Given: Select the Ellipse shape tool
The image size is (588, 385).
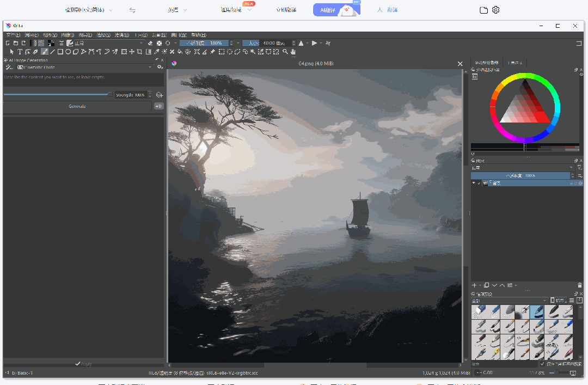Looking at the screenshot, I should pyautogui.click(x=68, y=52).
